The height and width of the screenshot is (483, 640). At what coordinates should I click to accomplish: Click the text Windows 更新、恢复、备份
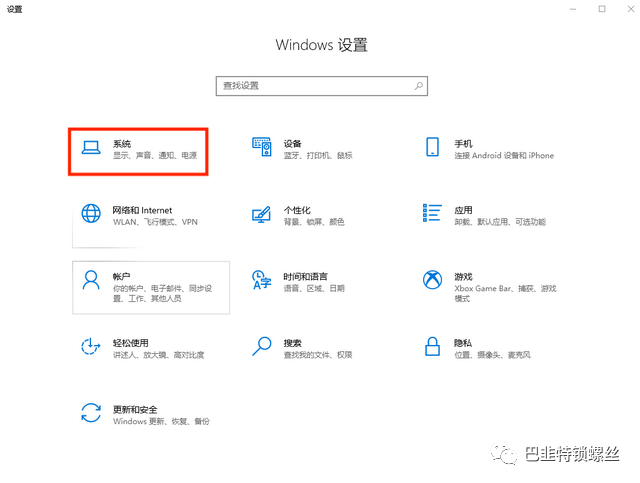161,421
